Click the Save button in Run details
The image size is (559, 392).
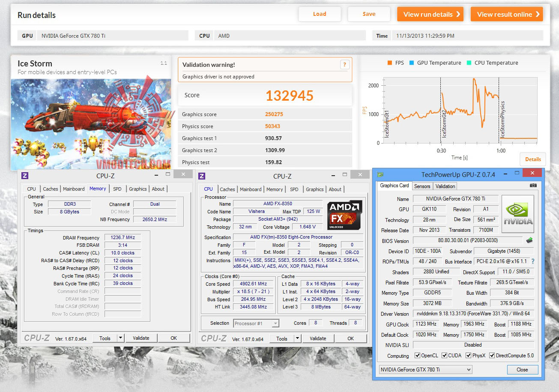point(369,14)
